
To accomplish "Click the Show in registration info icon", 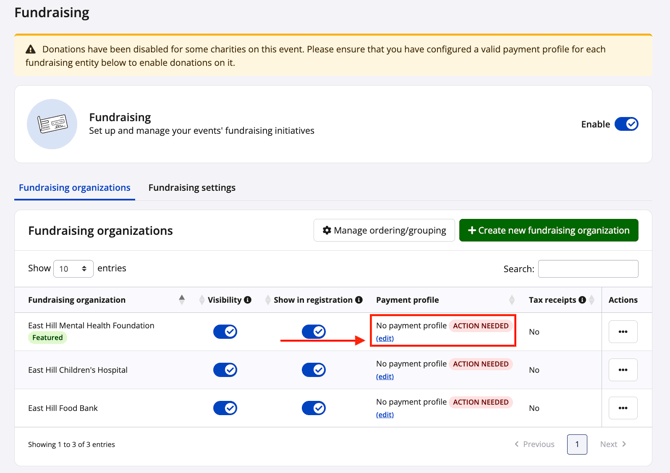I will [359, 300].
